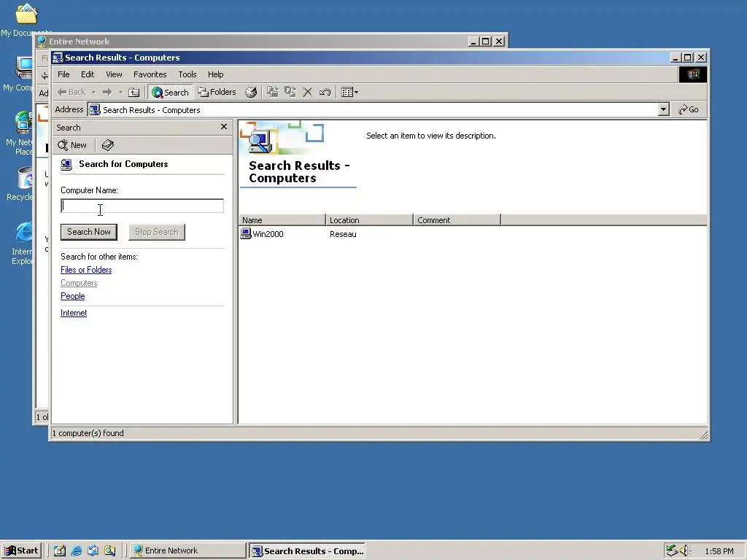
Task: Sort by the Comment column header
Action: [457, 220]
